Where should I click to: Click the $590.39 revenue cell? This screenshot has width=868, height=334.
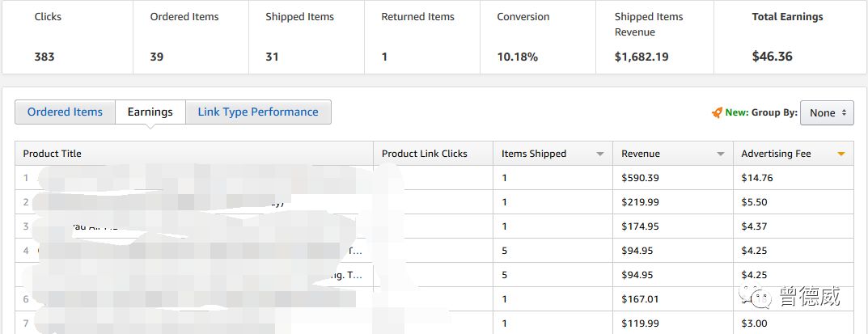(x=672, y=178)
